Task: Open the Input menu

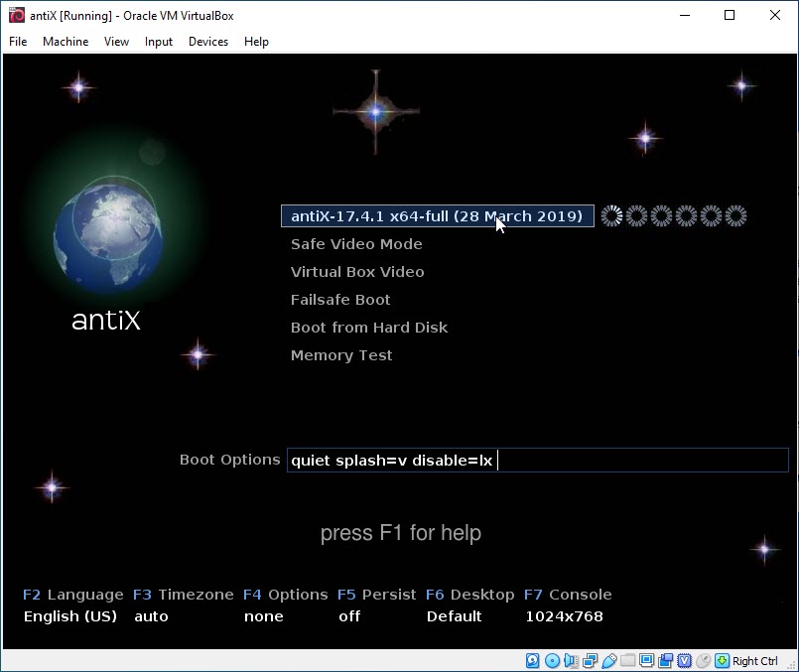Action: pos(159,42)
